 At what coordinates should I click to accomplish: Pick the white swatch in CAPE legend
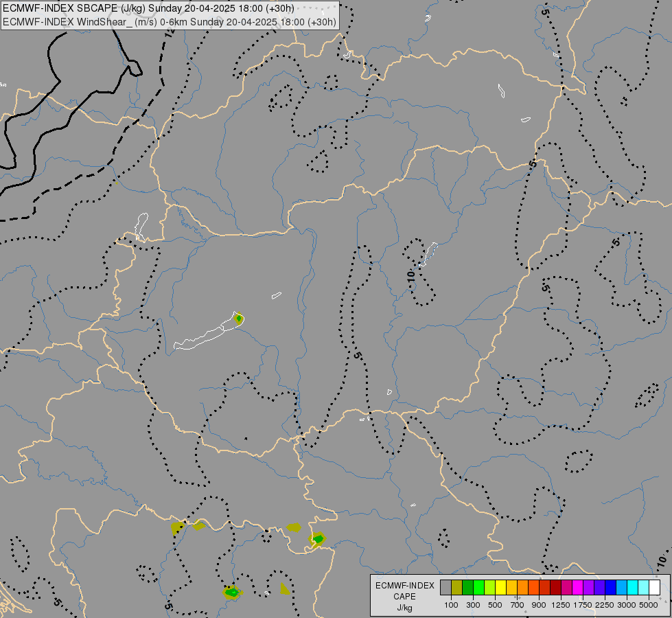(654, 587)
